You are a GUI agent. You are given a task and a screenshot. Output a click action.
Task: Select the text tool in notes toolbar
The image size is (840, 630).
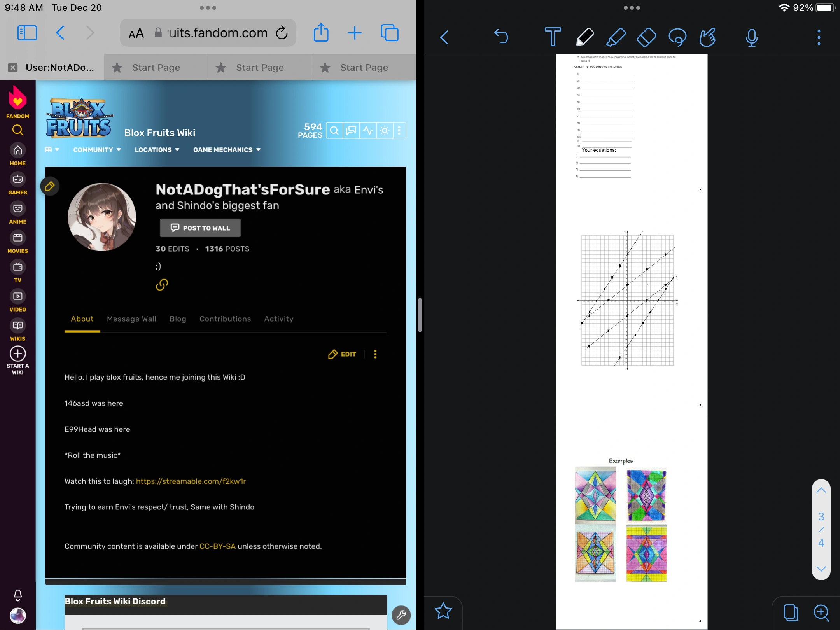553,37
